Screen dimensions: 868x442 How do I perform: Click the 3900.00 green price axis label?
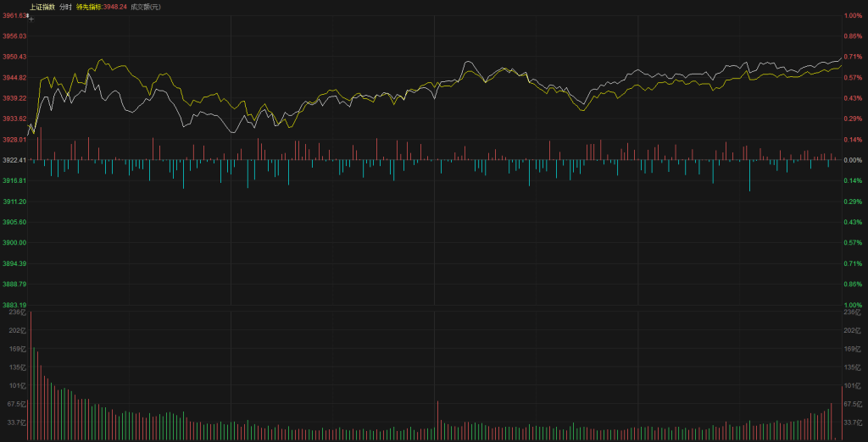pyautogui.click(x=14, y=243)
